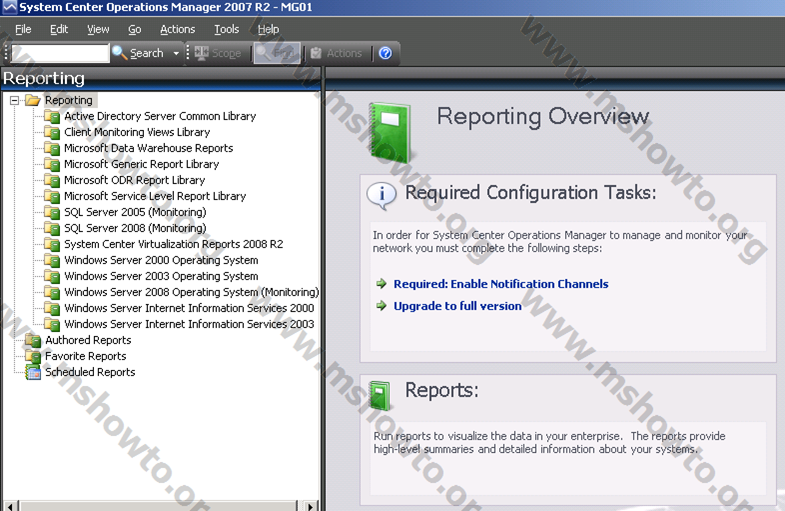The width and height of the screenshot is (785, 511).
Task: Click the Favorite Reports folder icon
Action: [x=33, y=357]
